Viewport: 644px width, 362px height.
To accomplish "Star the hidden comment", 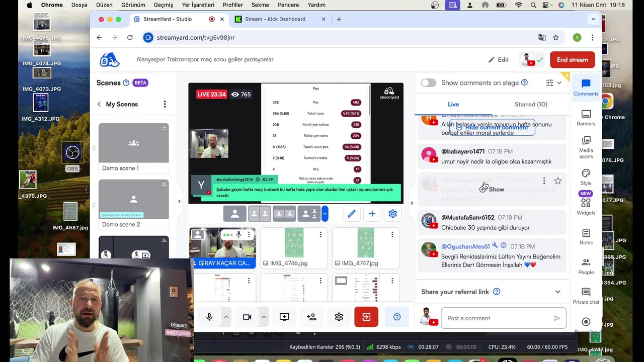I will (x=557, y=180).
